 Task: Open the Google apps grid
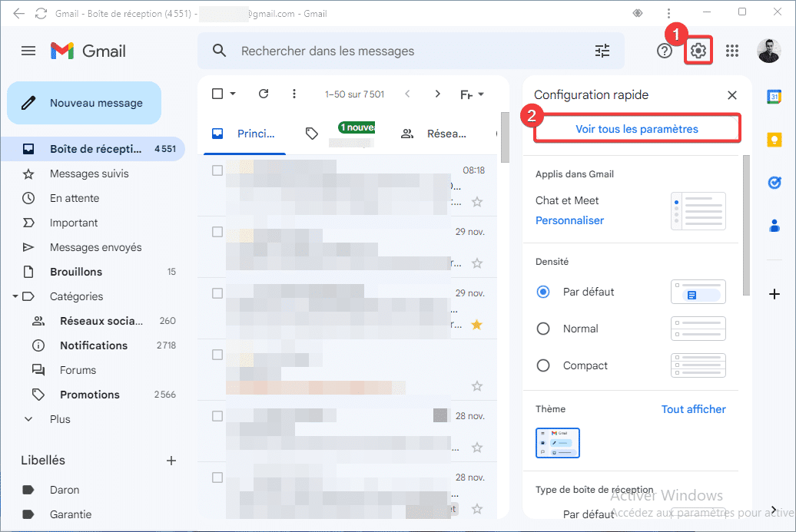pyautogui.click(x=731, y=50)
